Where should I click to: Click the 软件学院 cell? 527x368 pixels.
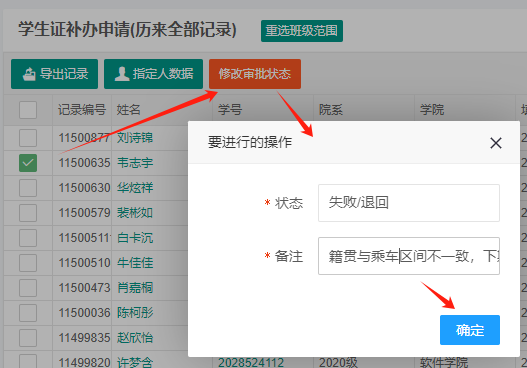click(444, 362)
